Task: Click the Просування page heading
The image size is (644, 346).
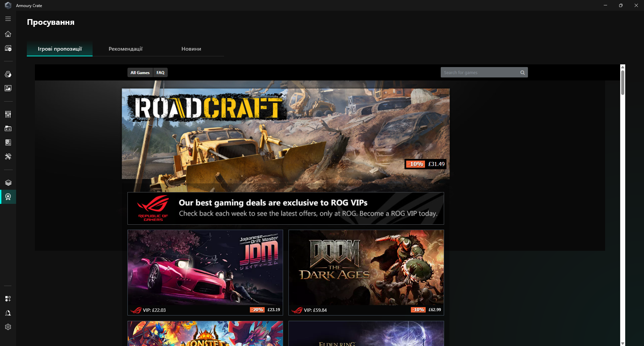Action: [x=51, y=22]
